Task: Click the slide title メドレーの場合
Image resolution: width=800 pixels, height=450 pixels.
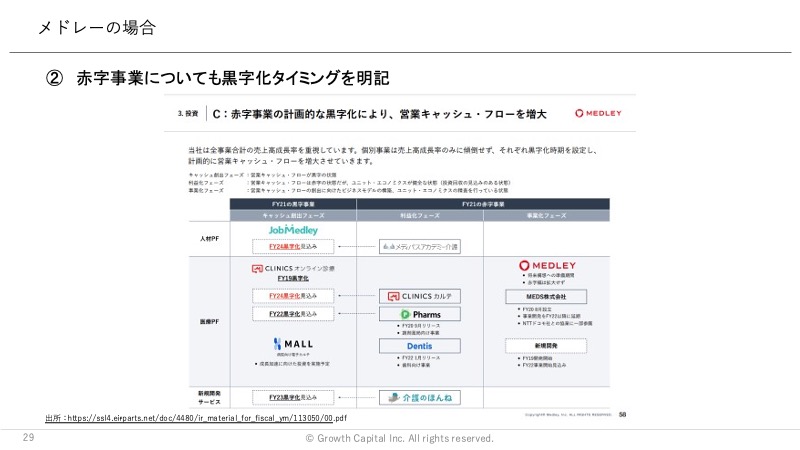Action: coord(97,27)
